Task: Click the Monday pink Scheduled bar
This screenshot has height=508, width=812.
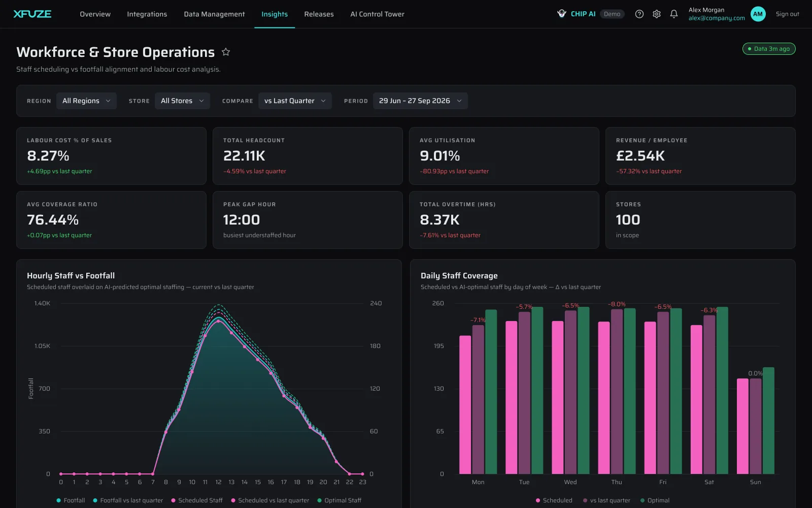Action: pyautogui.click(x=465, y=405)
